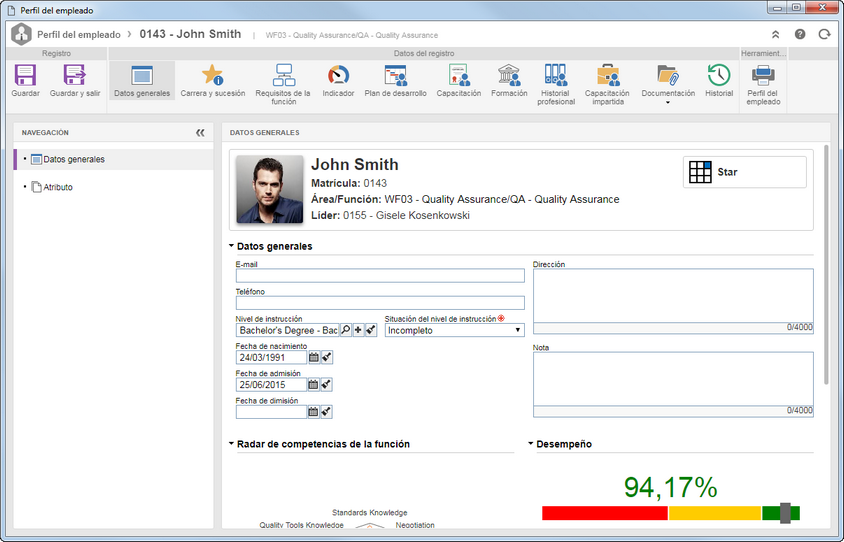Open calendar for Fecha de nacimiento
Image resolution: width=844 pixels, height=542 pixels.
tap(314, 357)
